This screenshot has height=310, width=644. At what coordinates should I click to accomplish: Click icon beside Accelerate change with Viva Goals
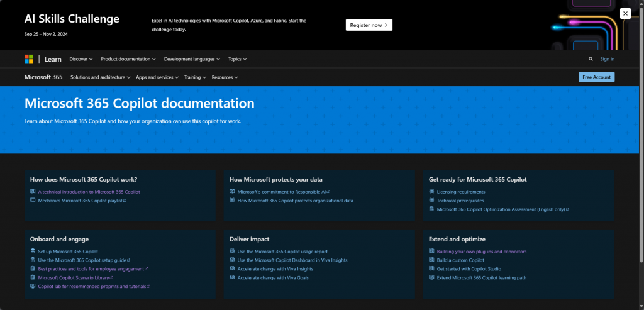coord(232,277)
